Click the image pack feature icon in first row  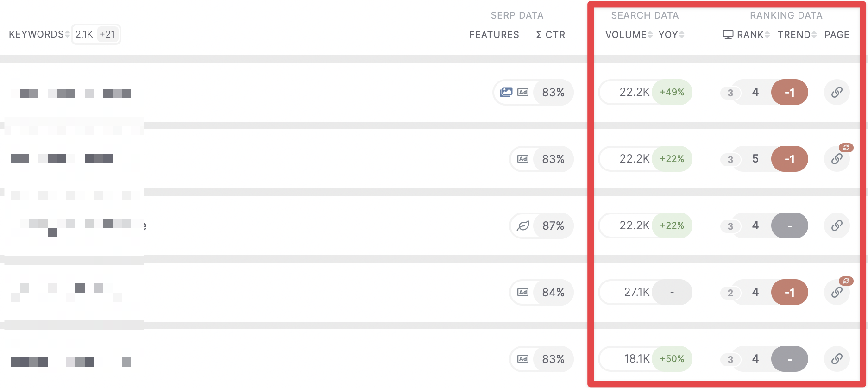tap(506, 92)
